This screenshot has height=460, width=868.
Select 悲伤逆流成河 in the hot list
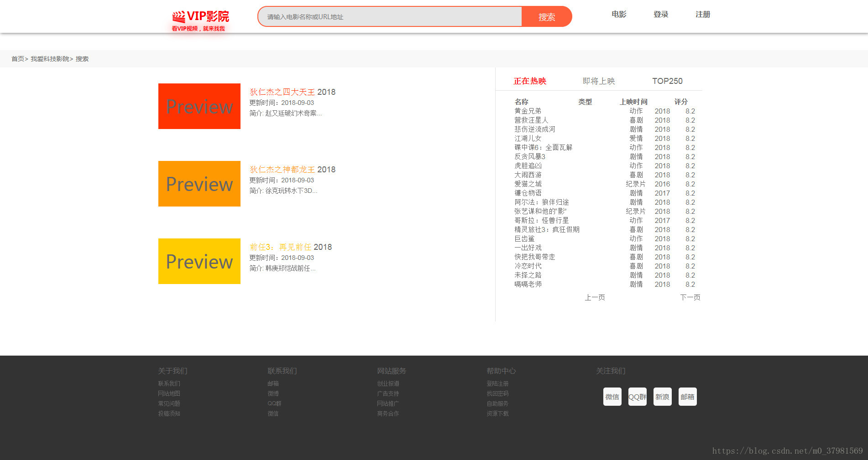535,129
